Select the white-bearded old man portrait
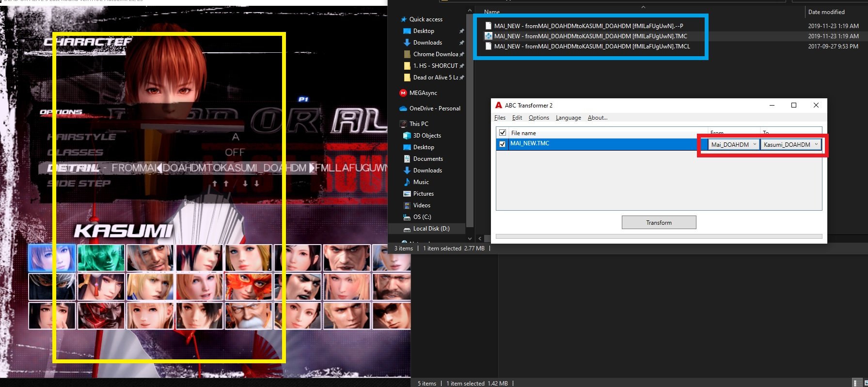 249,316
